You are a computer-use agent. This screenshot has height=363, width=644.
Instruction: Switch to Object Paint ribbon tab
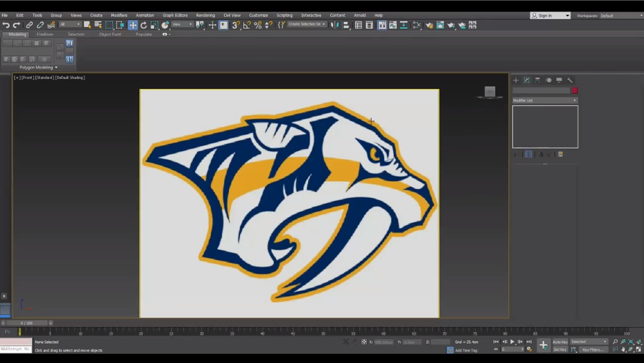[110, 35]
